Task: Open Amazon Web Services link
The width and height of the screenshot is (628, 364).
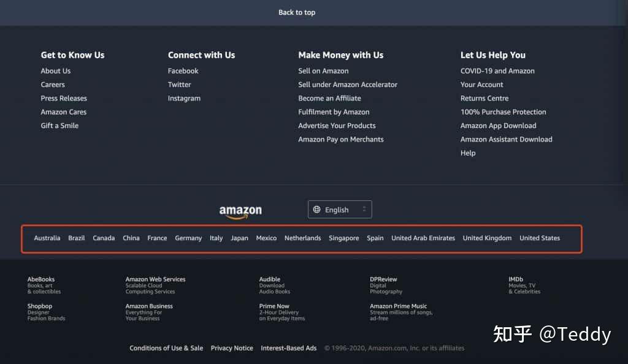Action: (x=155, y=285)
